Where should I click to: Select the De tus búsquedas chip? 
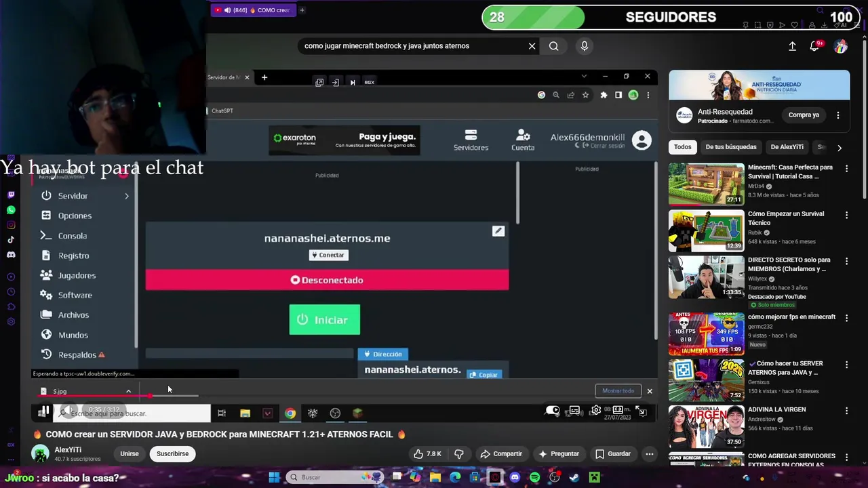click(731, 147)
